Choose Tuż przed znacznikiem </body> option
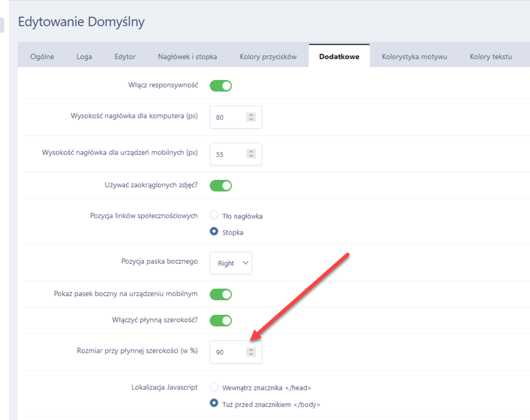The image size is (530, 420). tap(214, 403)
